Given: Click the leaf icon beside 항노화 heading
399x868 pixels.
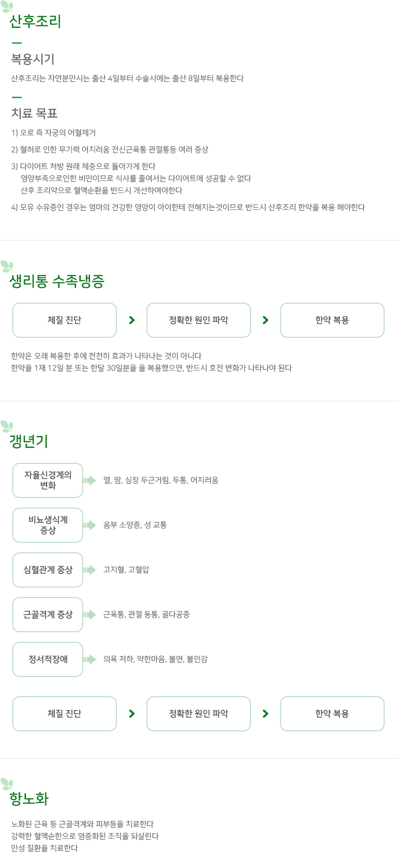Looking at the screenshot, I should coord(7,784).
